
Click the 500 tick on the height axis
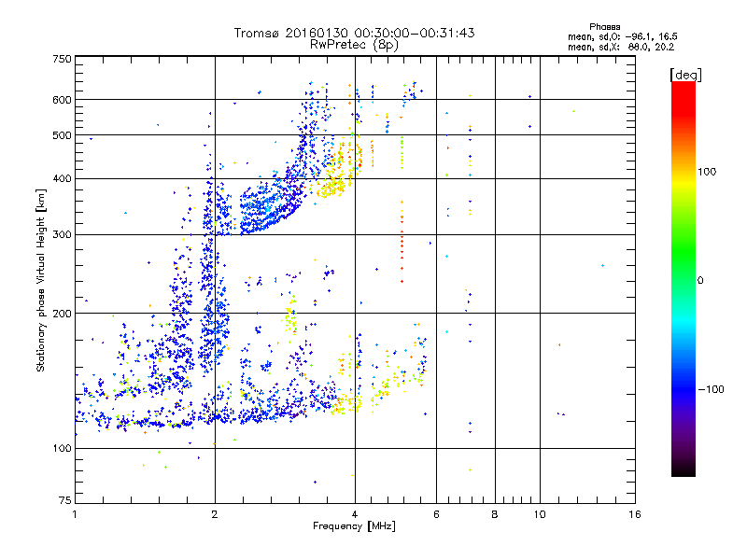click(62, 135)
